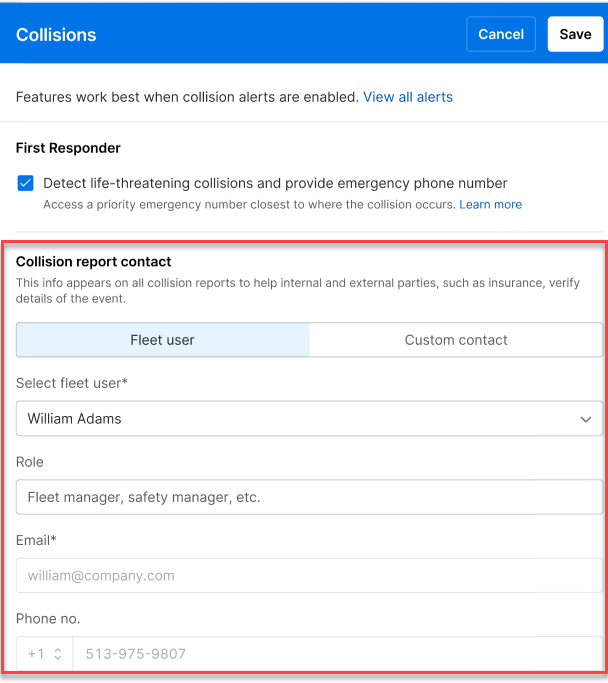Switch to the Fleet user tab
The width and height of the screenshot is (608, 683).
(x=163, y=340)
